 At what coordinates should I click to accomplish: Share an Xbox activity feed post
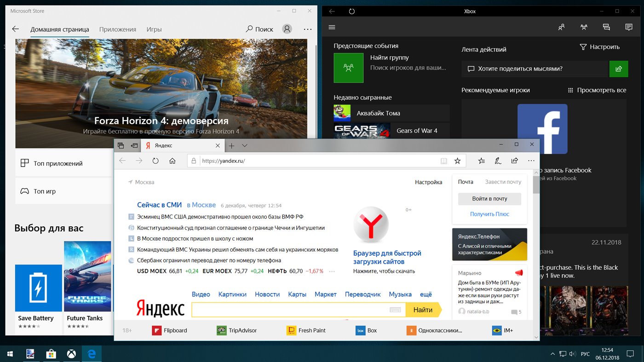click(x=619, y=69)
